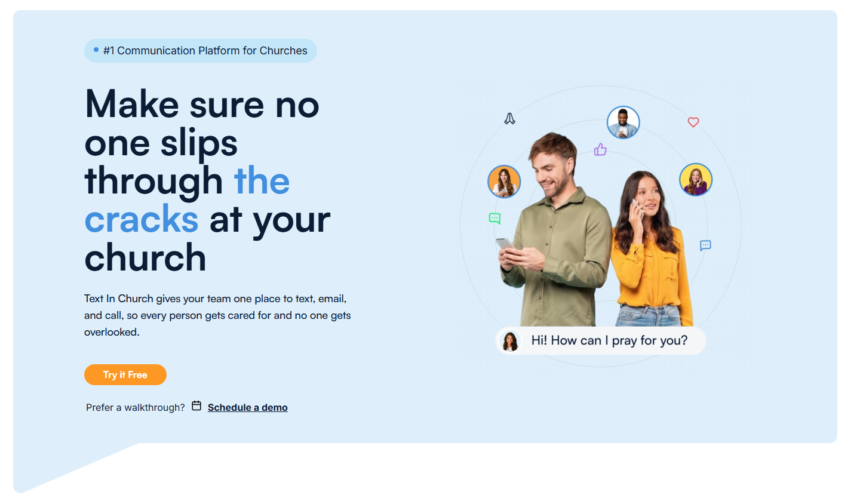Image resolution: width=857 pixels, height=504 pixels.
Task: Click the 'Text In Church gives your team' paragraph
Action: click(217, 315)
